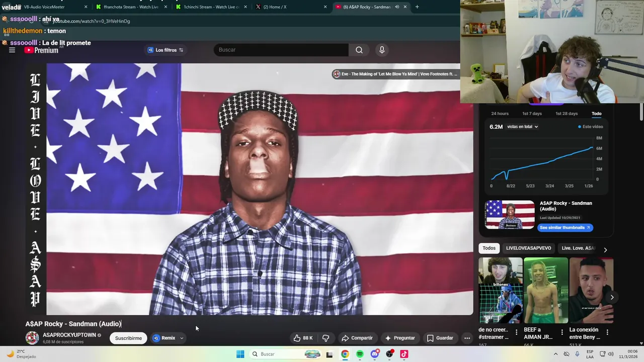Start voice search with microphone icon
Viewport: 644px width, 362px height.
(x=382, y=50)
